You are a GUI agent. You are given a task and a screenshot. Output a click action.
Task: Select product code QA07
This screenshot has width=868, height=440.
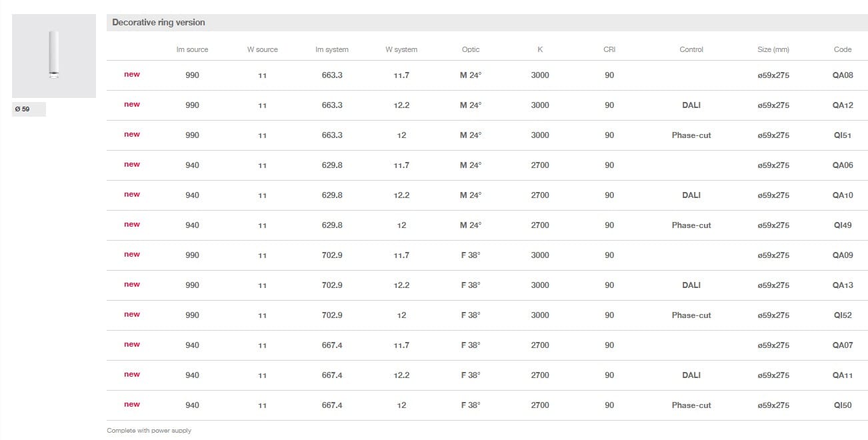click(x=843, y=345)
